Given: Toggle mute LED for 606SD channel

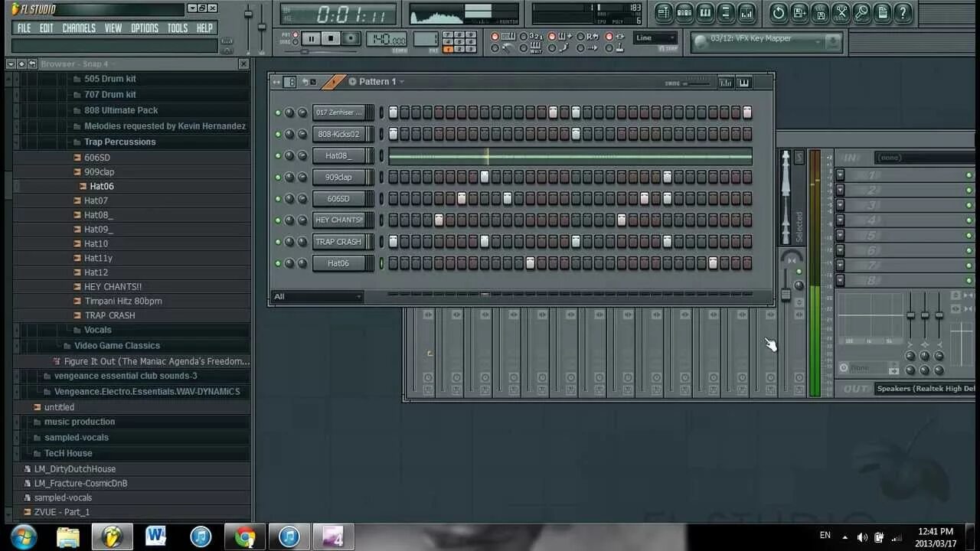Looking at the screenshot, I should click(x=278, y=198).
